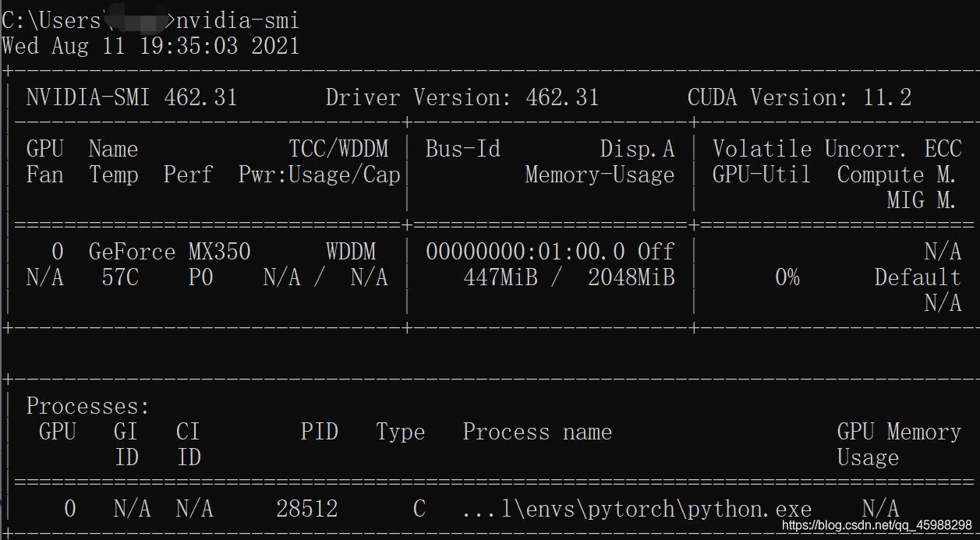The height and width of the screenshot is (540, 980).
Task: Click the GeForce MX350 GPU name
Action: coord(170,251)
